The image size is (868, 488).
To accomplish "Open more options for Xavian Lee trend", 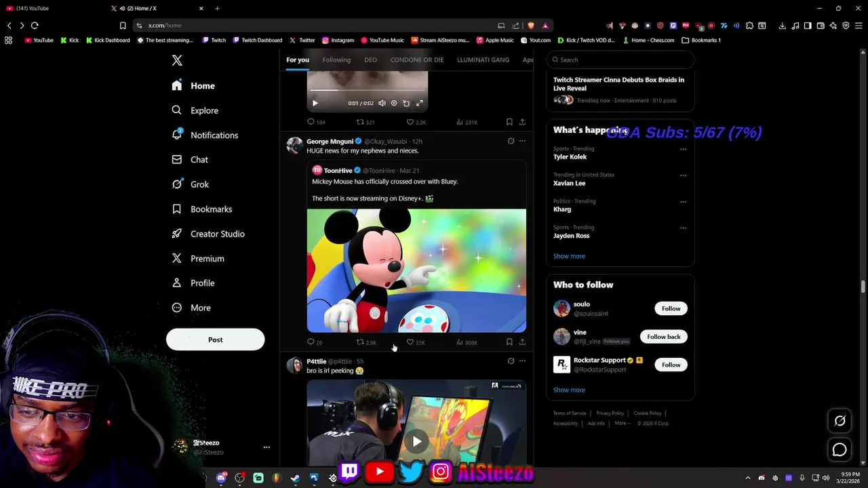I will pyautogui.click(x=683, y=175).
